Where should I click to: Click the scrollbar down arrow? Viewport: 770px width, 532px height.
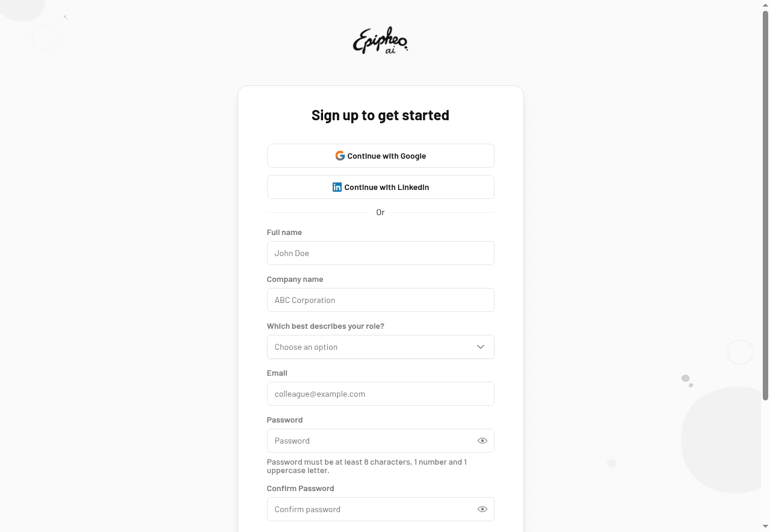pos(765,527)
